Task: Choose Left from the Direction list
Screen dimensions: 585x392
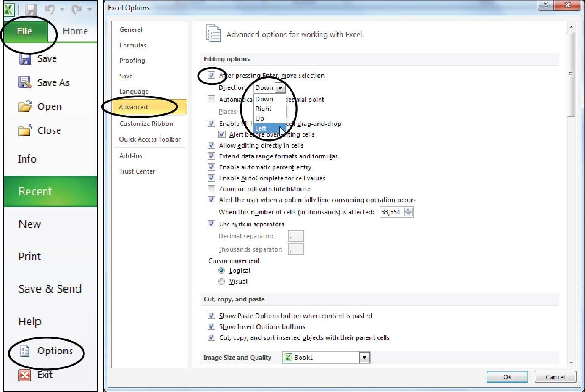Action: point(270,128)
